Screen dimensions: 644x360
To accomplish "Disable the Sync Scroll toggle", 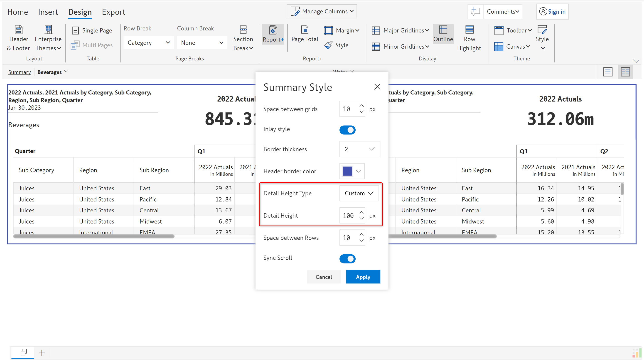I will pyautogui.click(x=347, y=259).
